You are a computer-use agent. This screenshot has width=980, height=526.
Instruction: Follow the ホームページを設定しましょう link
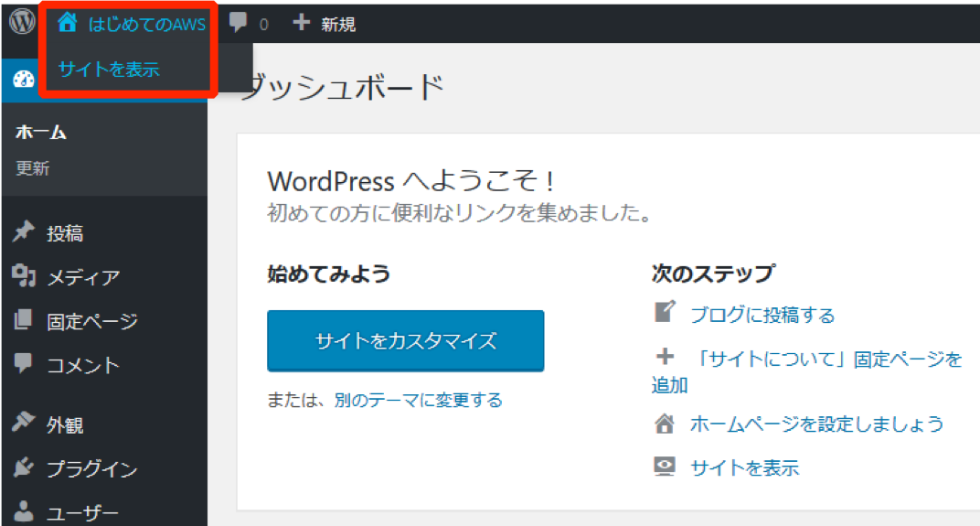tap(817, 424)
